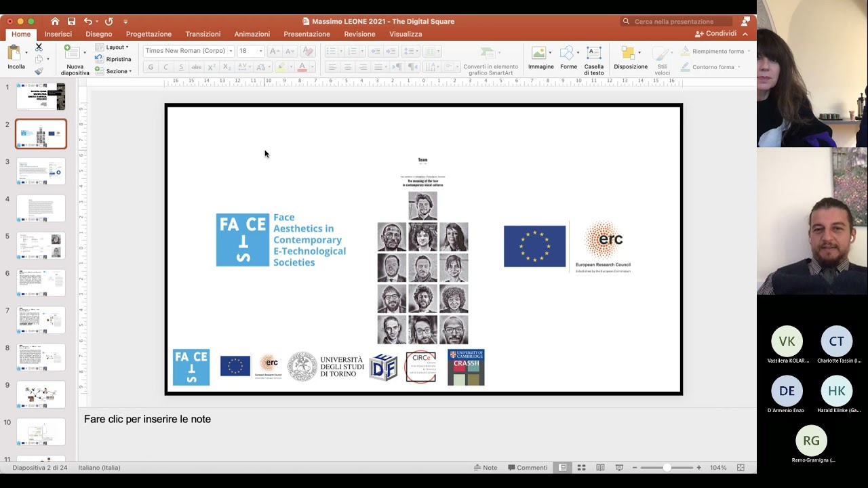This screenshot has height=488, width=868.
Task: Fit slide to window icon
Action: [741, 468]
